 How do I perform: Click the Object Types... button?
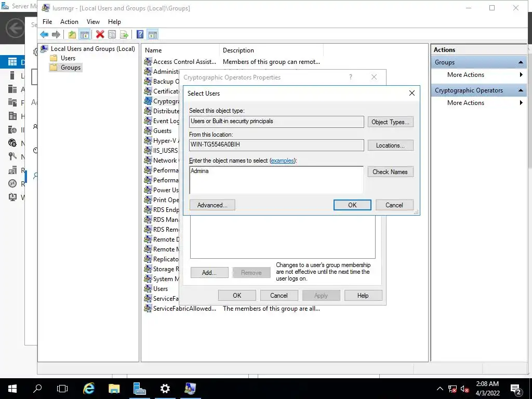(x=391, y=122)
